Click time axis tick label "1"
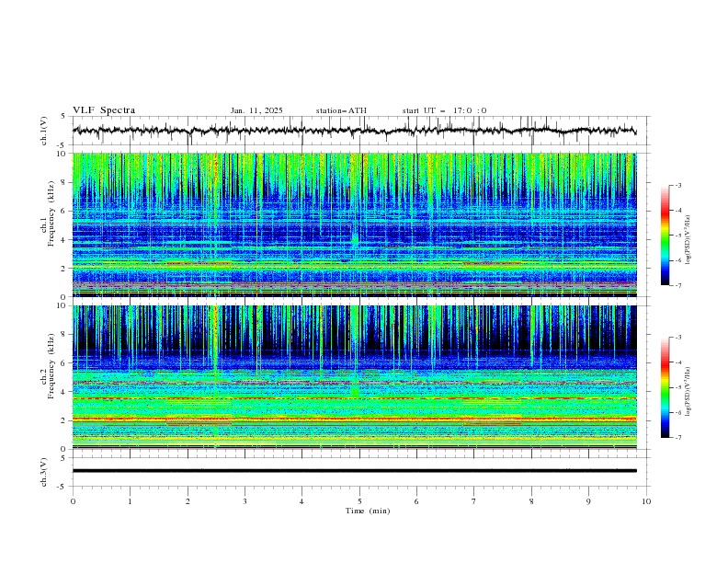The image size is (728, 563). 130,501
